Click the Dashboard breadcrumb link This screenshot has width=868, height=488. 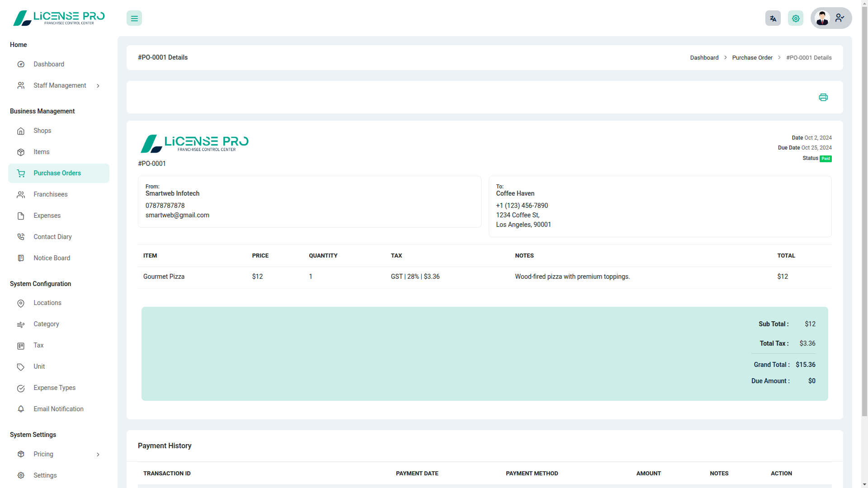[x=704, y=58]
